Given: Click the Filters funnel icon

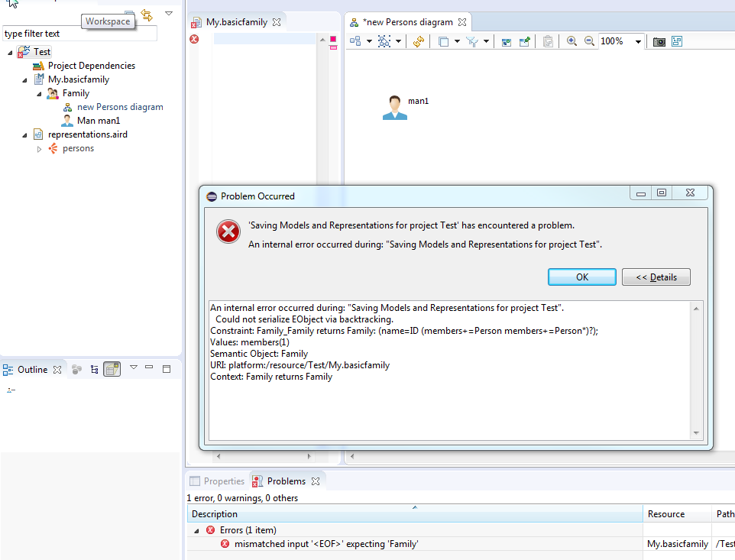Looking at the screenshot, I should (x=472, y=41).
